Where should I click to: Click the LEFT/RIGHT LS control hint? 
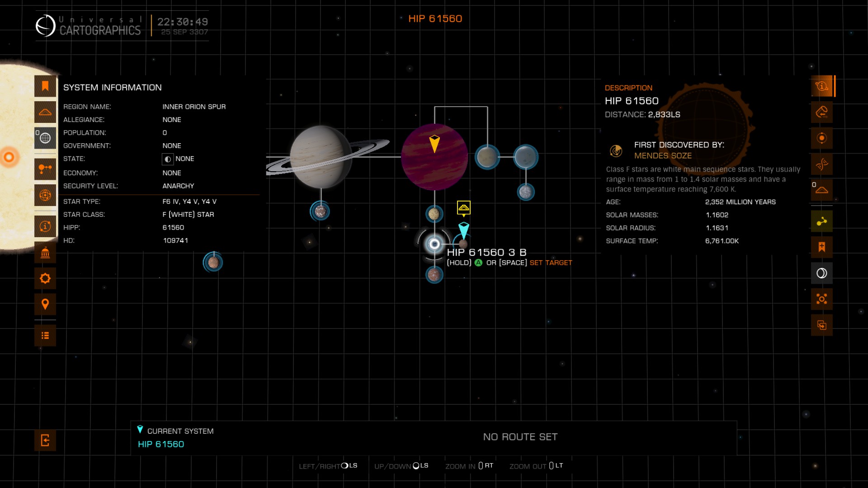click(328, 466)
